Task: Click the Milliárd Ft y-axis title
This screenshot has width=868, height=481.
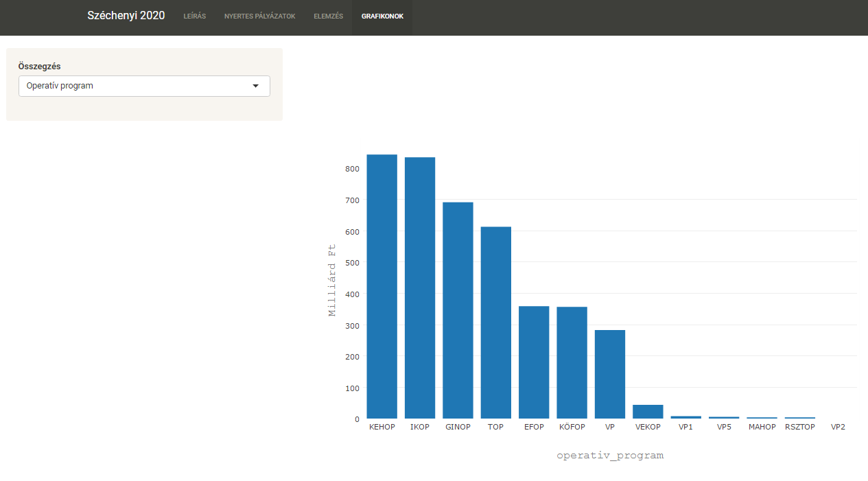Action: 332,280
